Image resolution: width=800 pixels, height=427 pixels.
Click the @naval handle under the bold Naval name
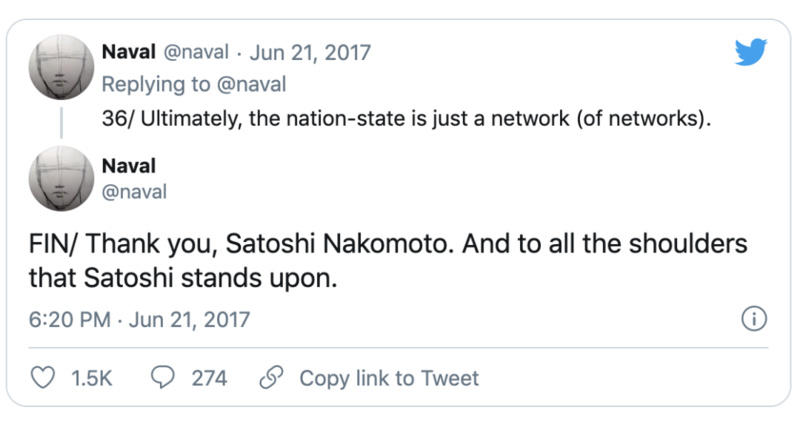tap(135, 191)
